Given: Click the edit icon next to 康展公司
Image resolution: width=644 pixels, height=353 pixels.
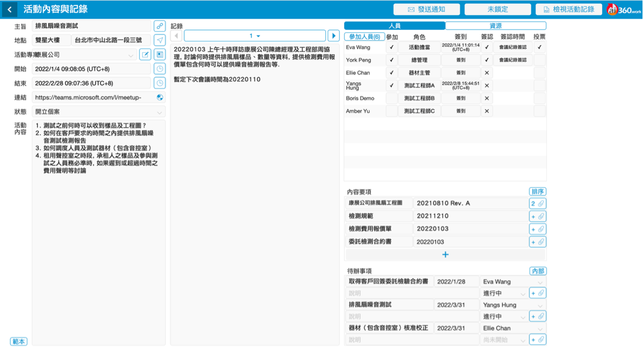Looking at the screenshot, I should (x=145, y=54).
